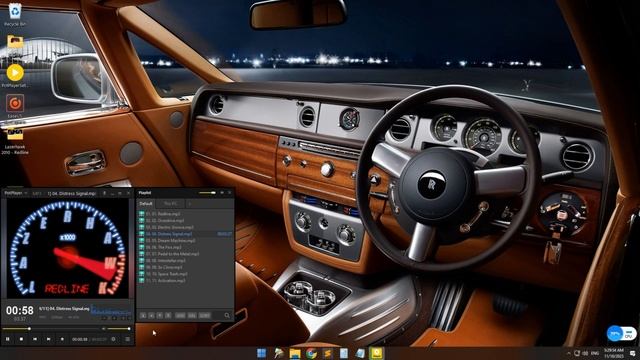
Task: Click the PotPlayer taskbar icon
Action: pyautogui.click(x=376, y=353)
